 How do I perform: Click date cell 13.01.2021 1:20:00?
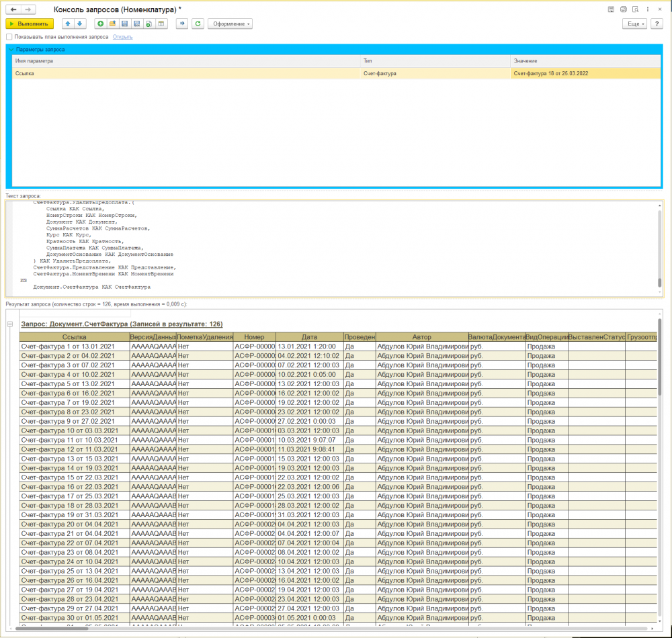coord(309,347)
